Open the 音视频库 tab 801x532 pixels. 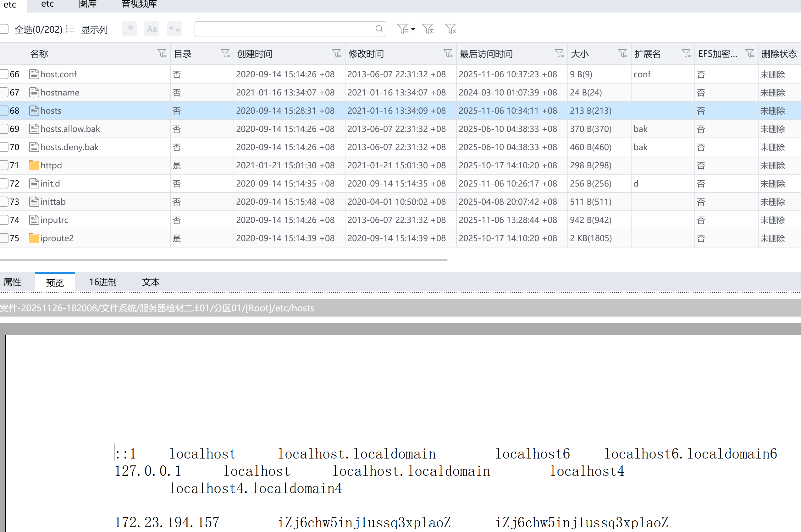[139, 4]
